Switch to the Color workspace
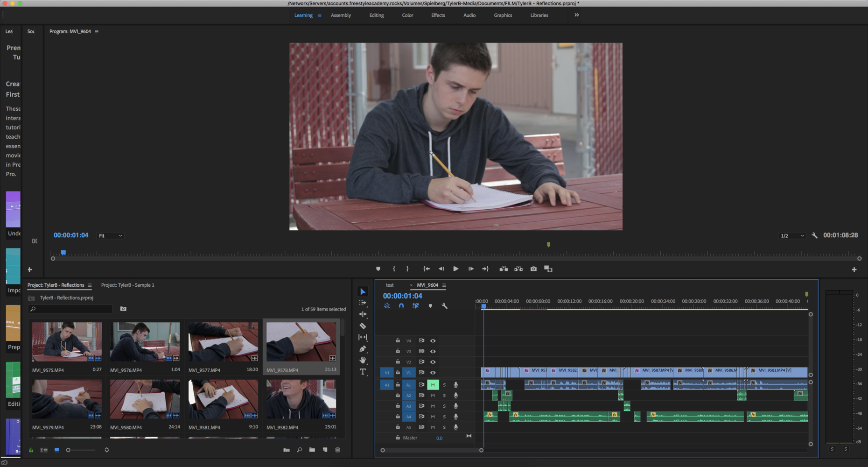Screen dimensions: 868x467 tap(407, 15)
